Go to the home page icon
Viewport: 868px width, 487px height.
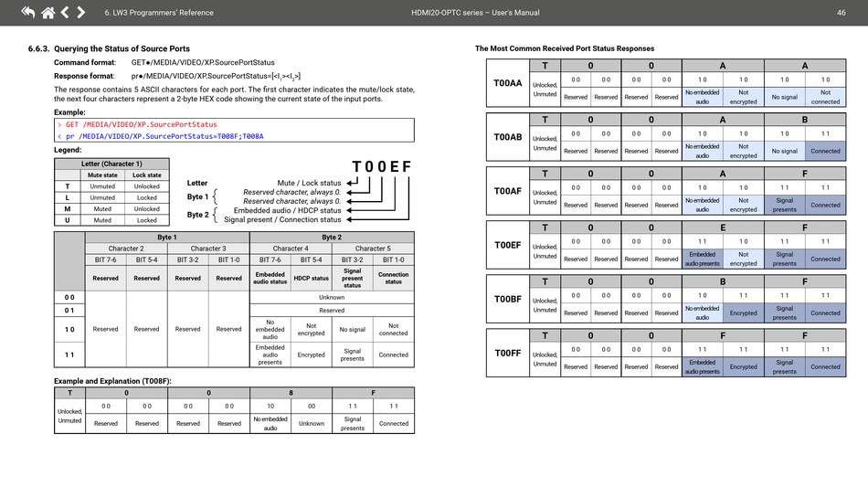pos(48,12)
